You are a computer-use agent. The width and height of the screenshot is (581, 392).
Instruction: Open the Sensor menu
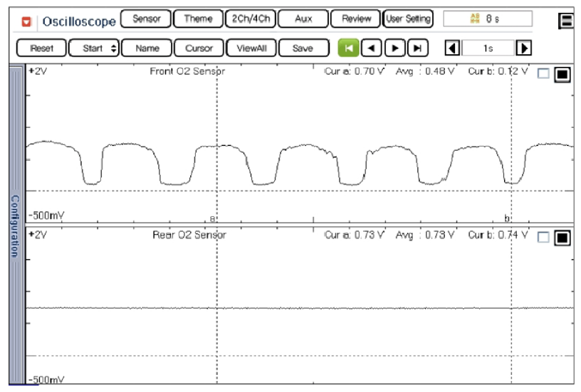tap(146, 19)
